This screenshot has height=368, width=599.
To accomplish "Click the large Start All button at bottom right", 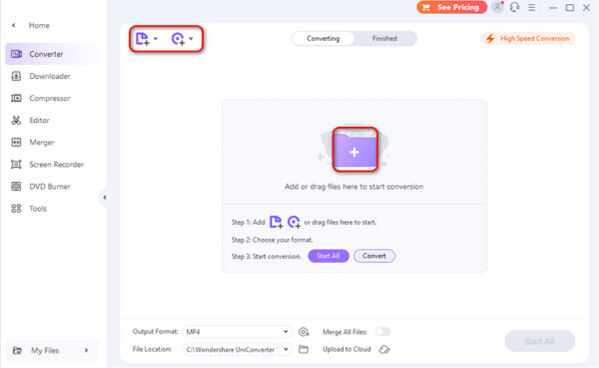I will point(539,341).
